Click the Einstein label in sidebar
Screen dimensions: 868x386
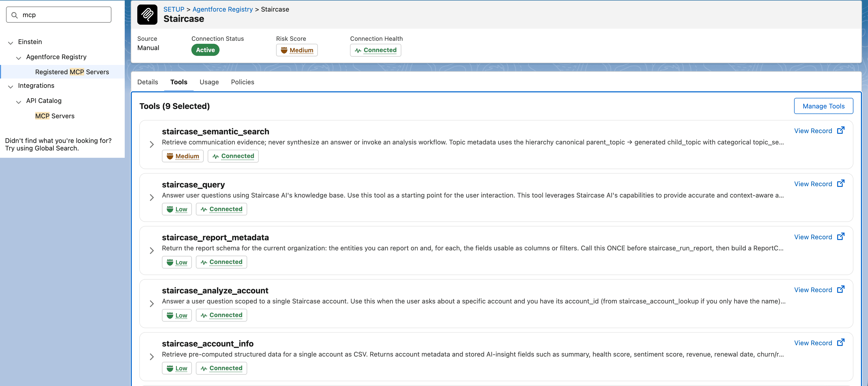pyautogui.click(x=30, y=42)
